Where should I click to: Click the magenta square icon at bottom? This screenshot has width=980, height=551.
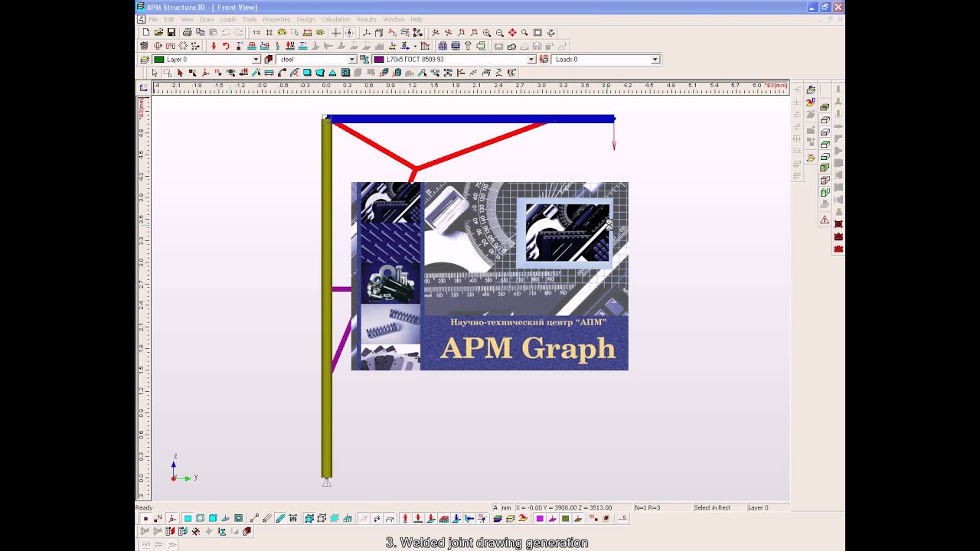coord(540,518)
